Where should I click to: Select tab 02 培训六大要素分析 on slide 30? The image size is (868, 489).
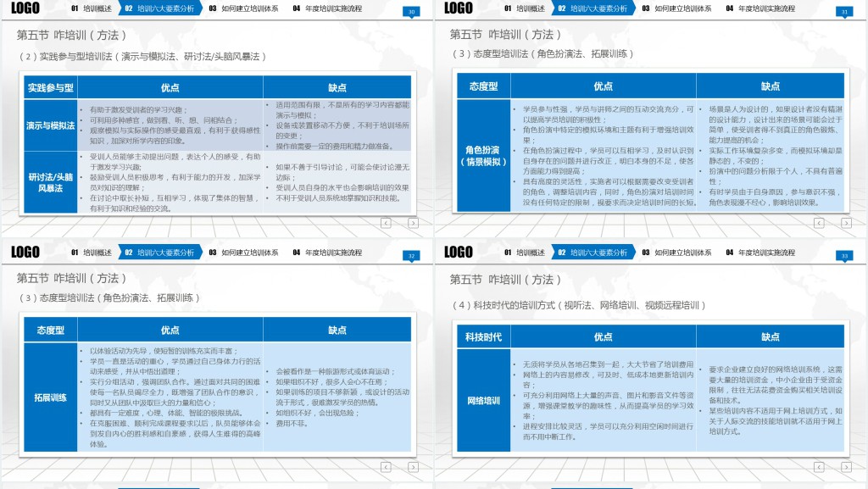point(160,8)
